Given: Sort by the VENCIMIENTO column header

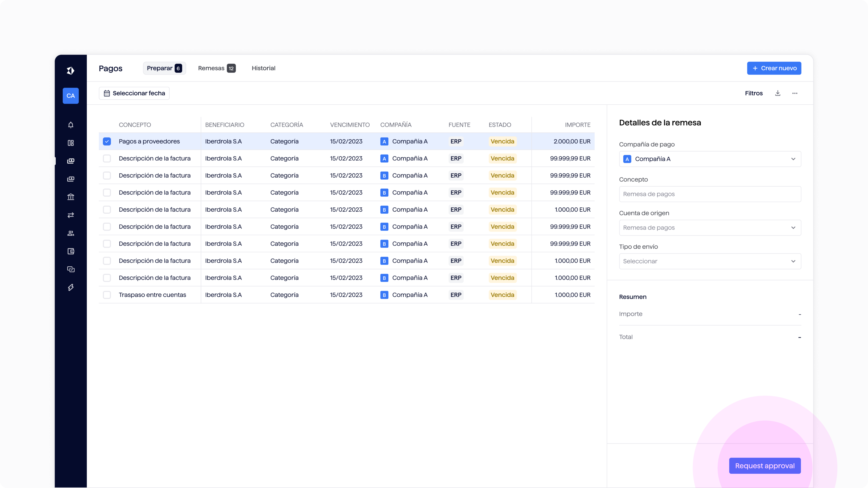Looking at the screenshot, I should [350, 125].
